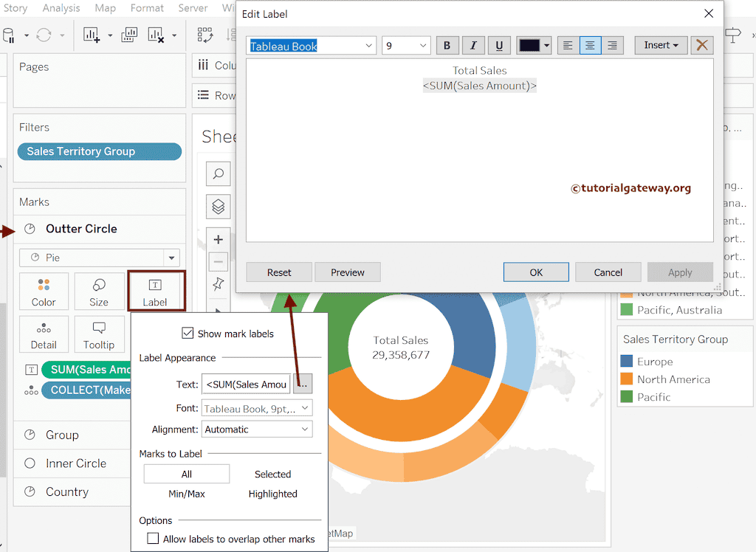Click the Europe blue legend swatch
756x552 pixels.
tap(626, 361)
